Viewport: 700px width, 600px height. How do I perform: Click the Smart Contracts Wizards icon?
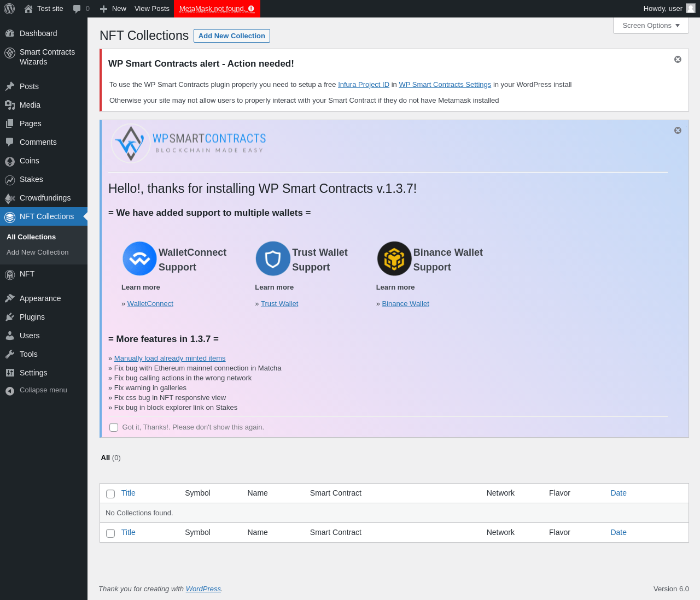(x=10, y=53)
